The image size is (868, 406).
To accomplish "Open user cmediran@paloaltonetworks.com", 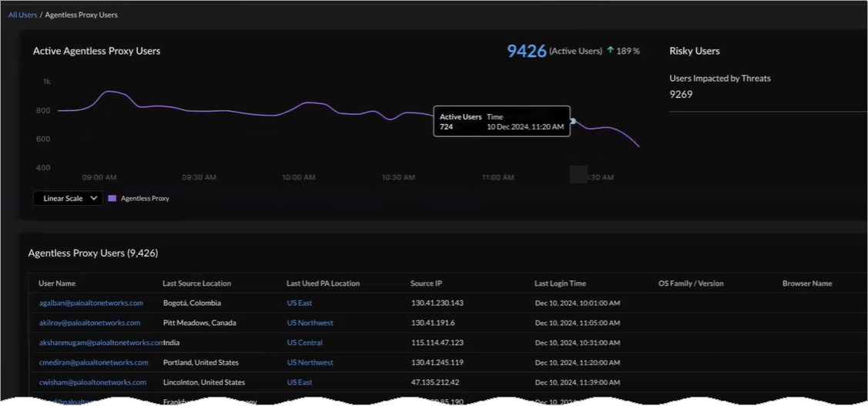I will point(93,363).
